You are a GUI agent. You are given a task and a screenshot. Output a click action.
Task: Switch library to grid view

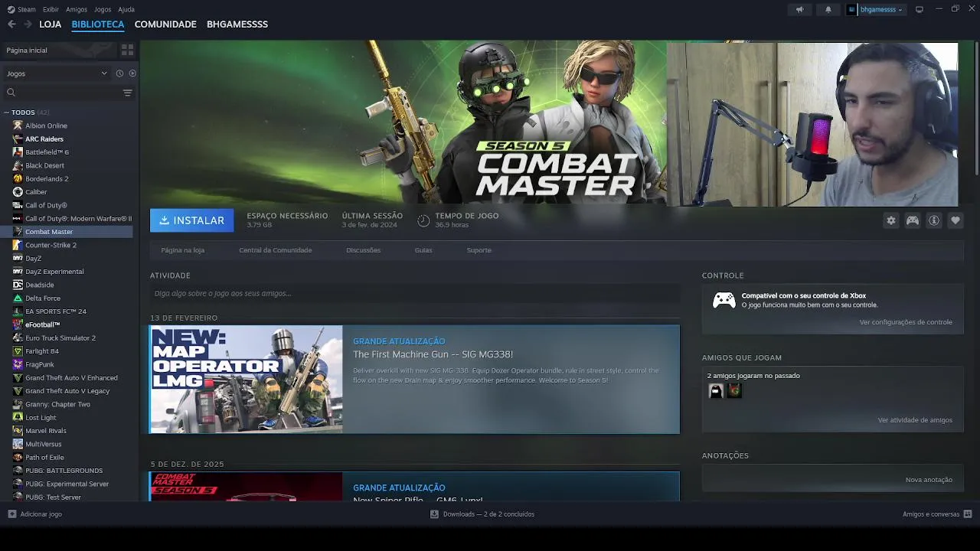point(127,50)
